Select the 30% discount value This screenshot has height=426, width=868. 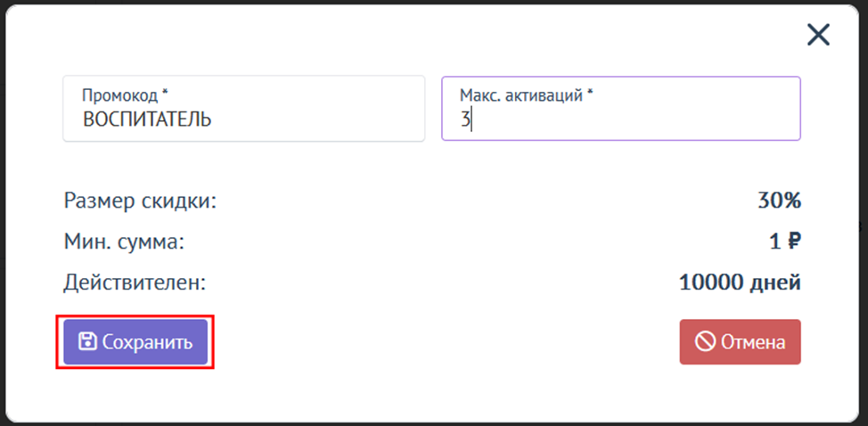click(779, 201)
